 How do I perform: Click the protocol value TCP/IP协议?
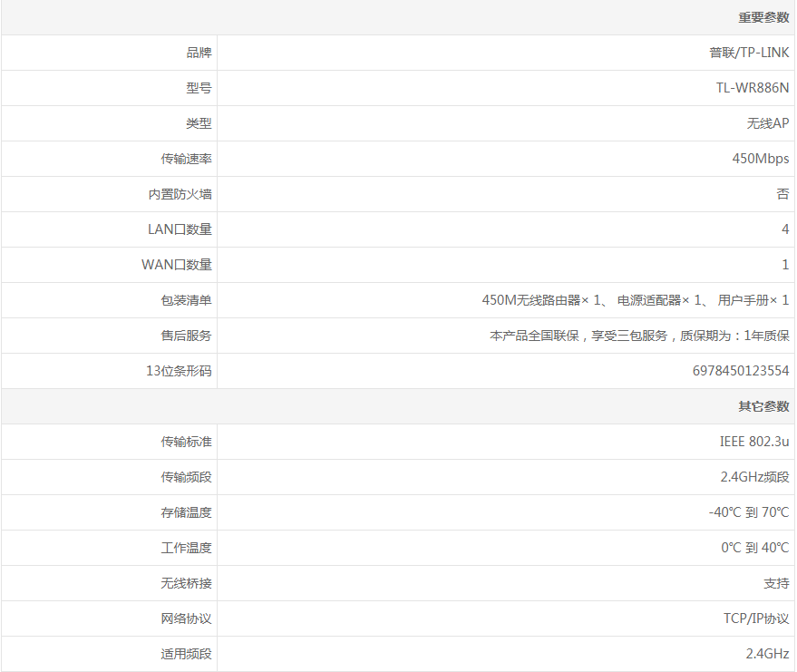[756, 618]
